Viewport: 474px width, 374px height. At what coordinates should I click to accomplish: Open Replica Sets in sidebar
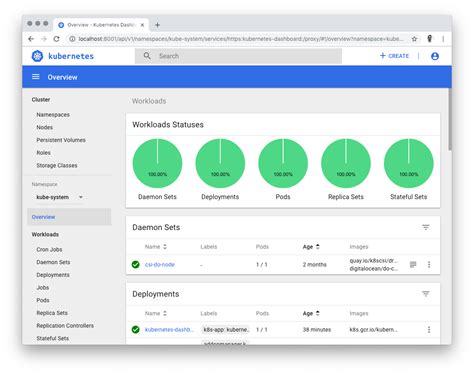pyautogui.click(x=52, y=313)
